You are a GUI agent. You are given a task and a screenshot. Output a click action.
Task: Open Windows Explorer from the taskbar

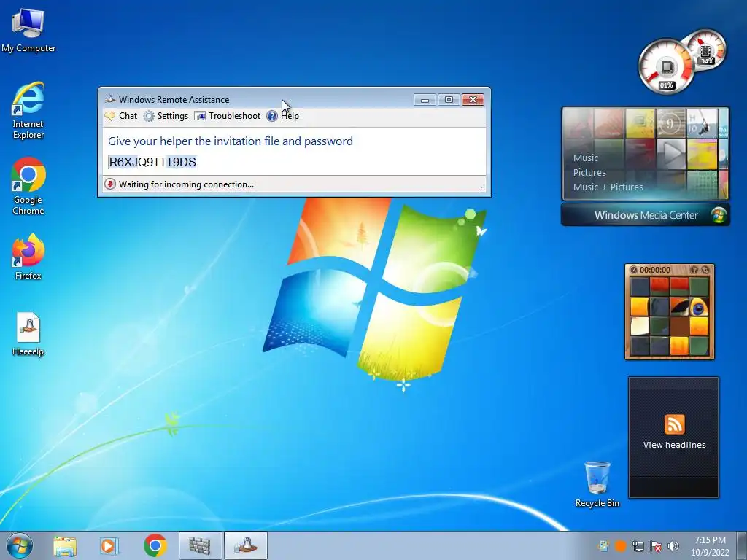65,545
